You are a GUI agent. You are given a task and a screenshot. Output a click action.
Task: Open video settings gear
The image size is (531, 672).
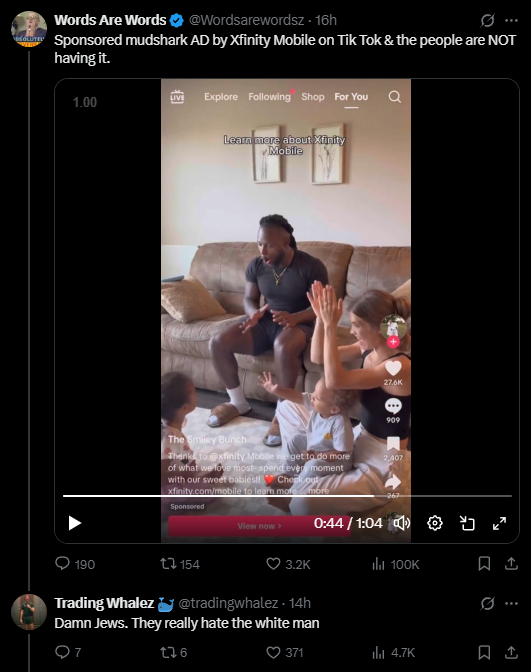click(435, 523)
